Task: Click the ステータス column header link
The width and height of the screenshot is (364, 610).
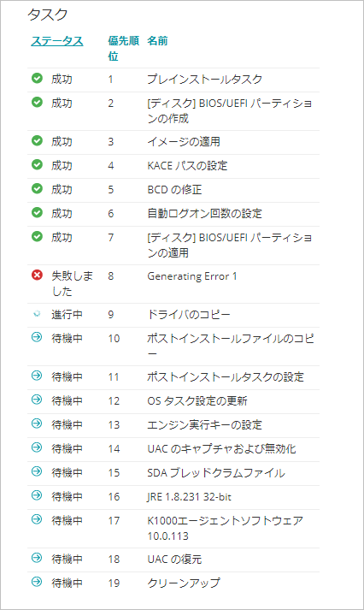Action: click(57, 41)
